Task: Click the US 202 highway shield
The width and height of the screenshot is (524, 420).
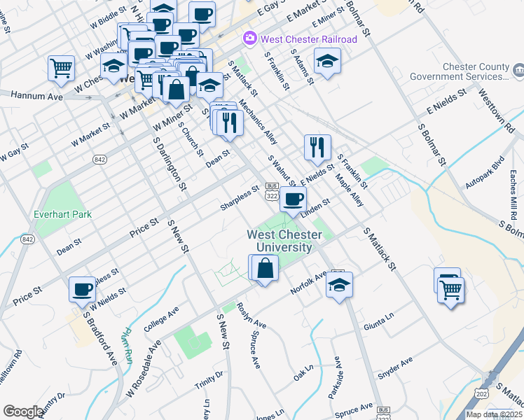Action: pos(481,394)
